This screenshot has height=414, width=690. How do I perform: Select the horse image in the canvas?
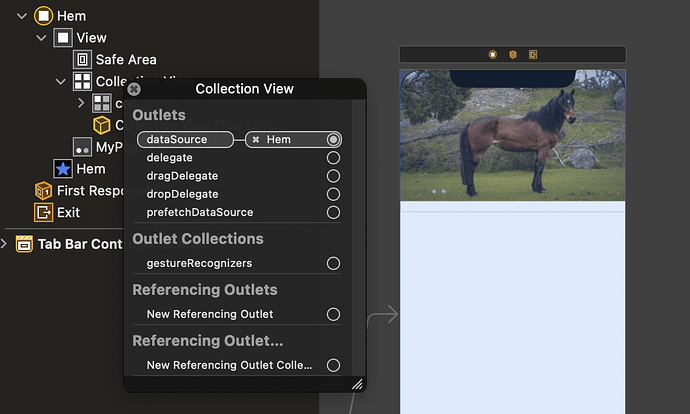(x=512, y=135)
